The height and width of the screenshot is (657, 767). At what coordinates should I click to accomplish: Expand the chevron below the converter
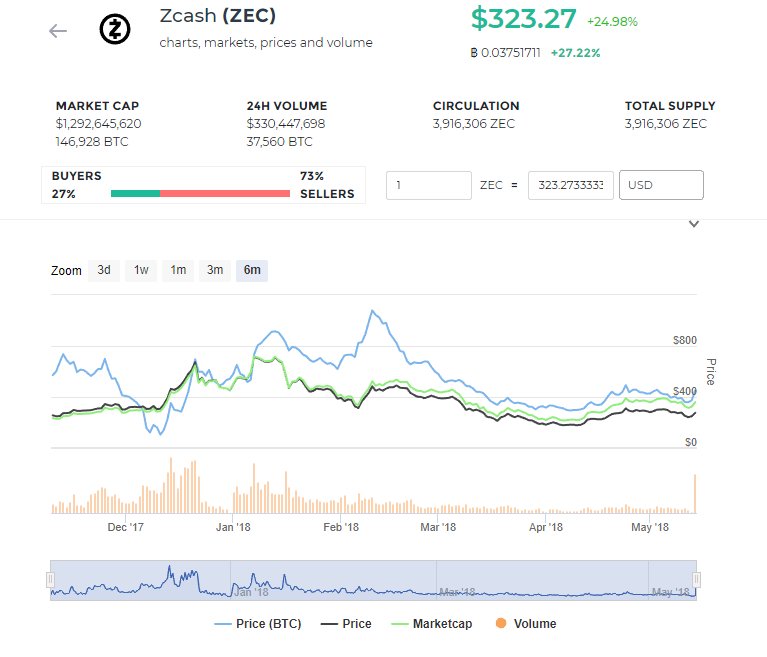point(694,224)
